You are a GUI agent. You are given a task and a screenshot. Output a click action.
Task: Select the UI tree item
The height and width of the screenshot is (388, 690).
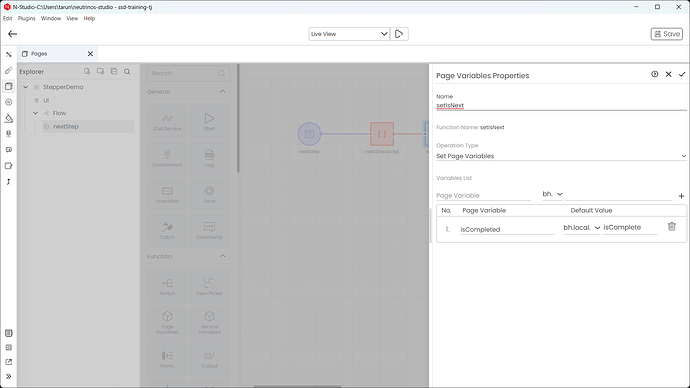pyautogui.click(x=46, y=100)
